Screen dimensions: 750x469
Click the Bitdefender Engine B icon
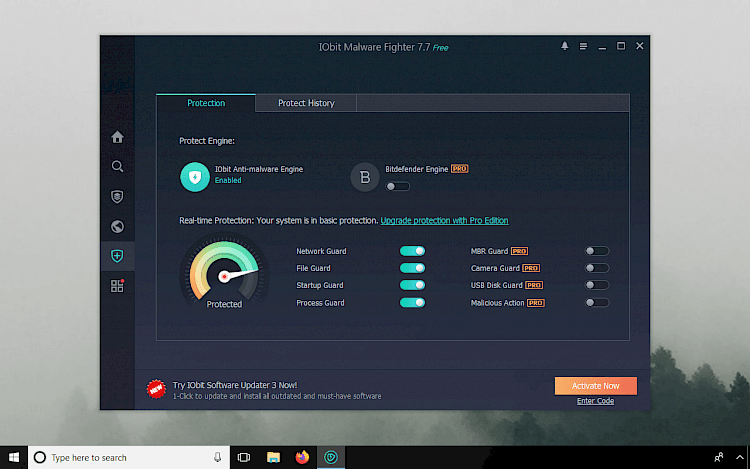(x=364, y=177)
